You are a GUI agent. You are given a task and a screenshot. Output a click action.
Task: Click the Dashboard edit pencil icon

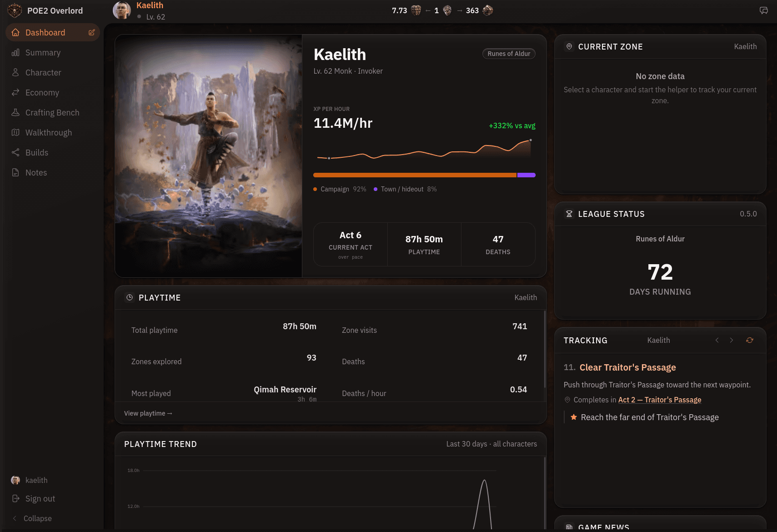click(x=91, y=32)
